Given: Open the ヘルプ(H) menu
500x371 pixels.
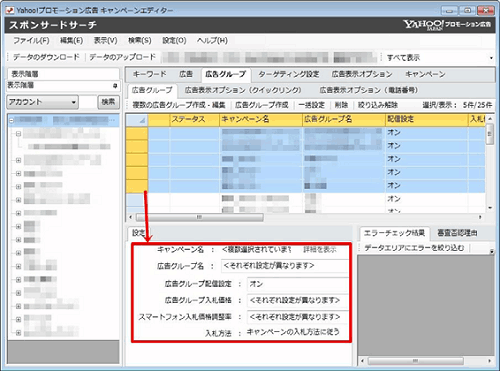Looking at the screenshot, I should pyautogui.click(x=212, y=41).
